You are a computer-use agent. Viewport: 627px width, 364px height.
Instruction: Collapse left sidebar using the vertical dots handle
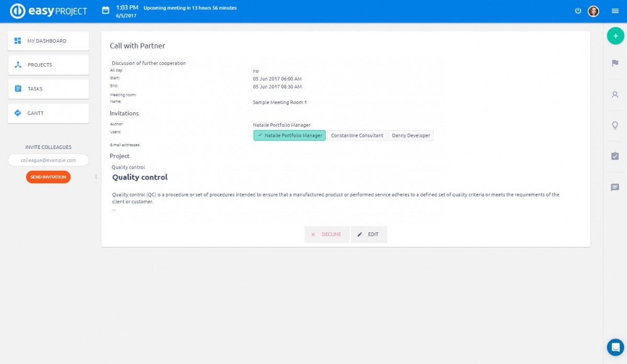[96, 177]
